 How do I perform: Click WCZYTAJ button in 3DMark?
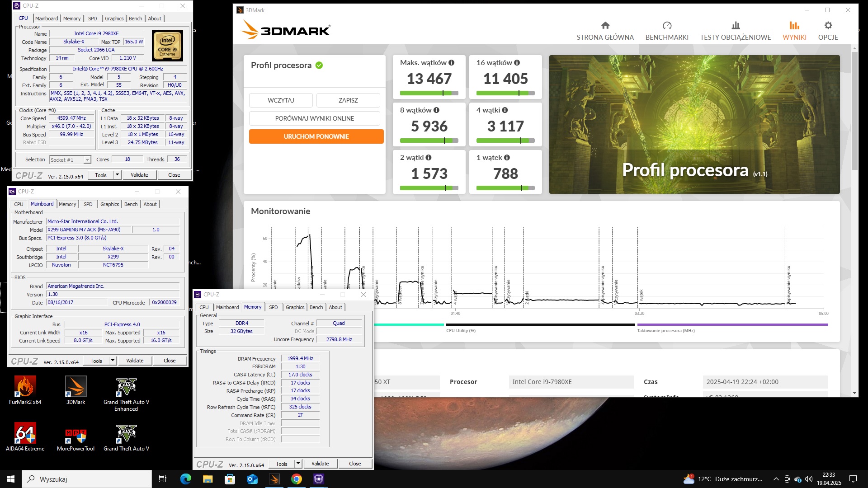(x=281, y=100)
